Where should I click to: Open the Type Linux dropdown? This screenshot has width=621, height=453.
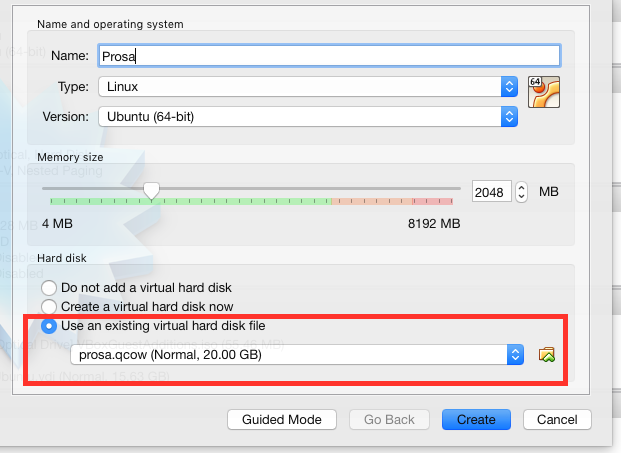click(308, 86)
